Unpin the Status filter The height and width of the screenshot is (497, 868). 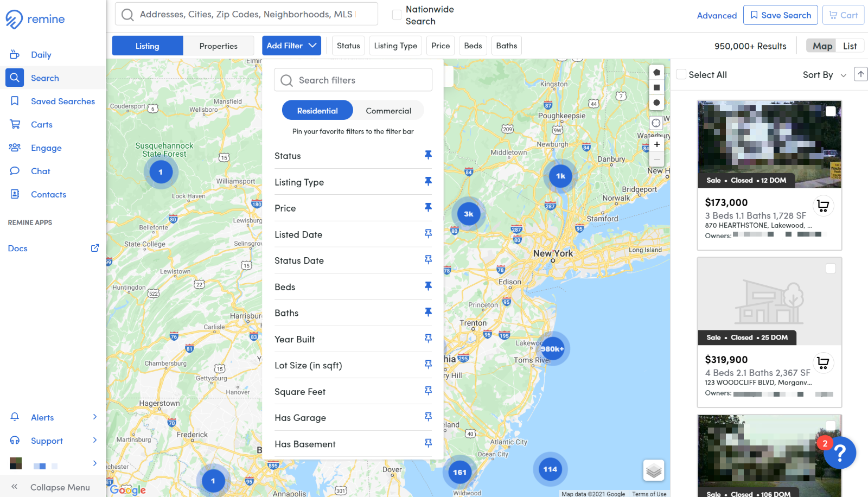[x=428, y=155]
